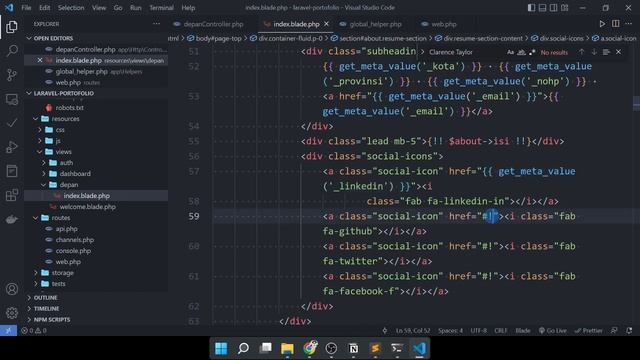
Task: Go to previous find match arrow
Action: click(x=581, y=52)
